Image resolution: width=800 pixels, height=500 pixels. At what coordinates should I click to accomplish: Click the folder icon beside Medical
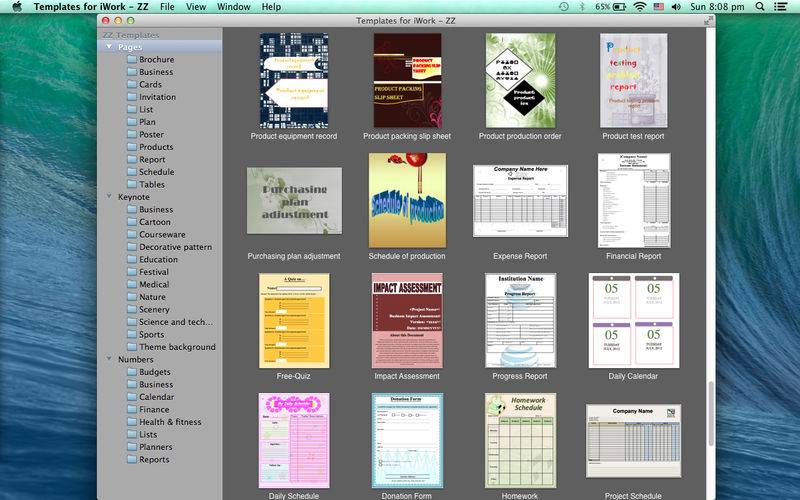[132, 284]
